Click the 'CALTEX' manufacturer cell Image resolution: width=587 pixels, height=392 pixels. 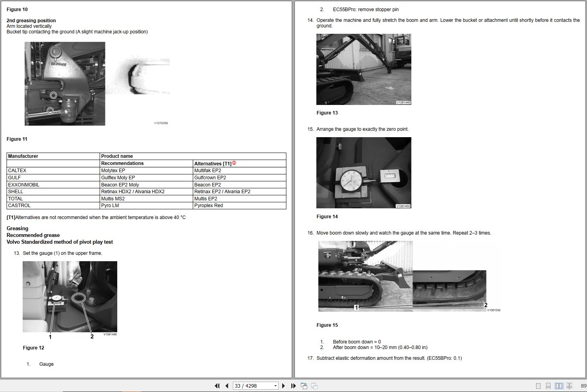[53, 171]
